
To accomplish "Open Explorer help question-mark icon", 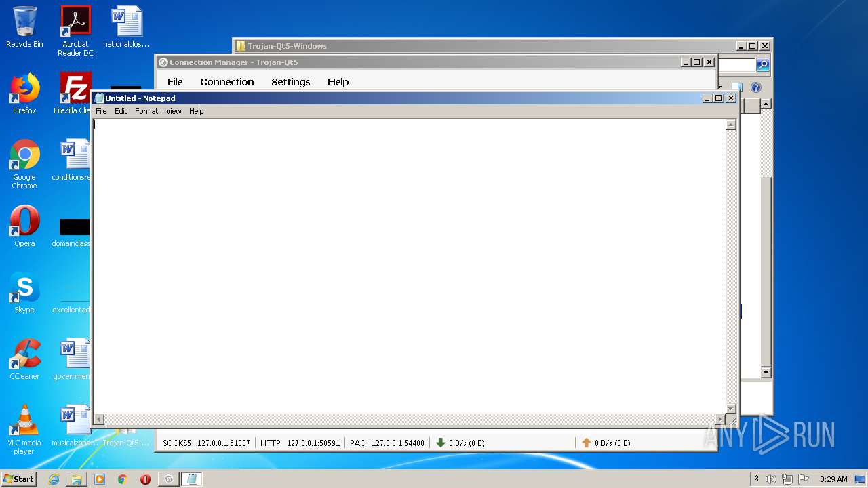I will [756, 87].
